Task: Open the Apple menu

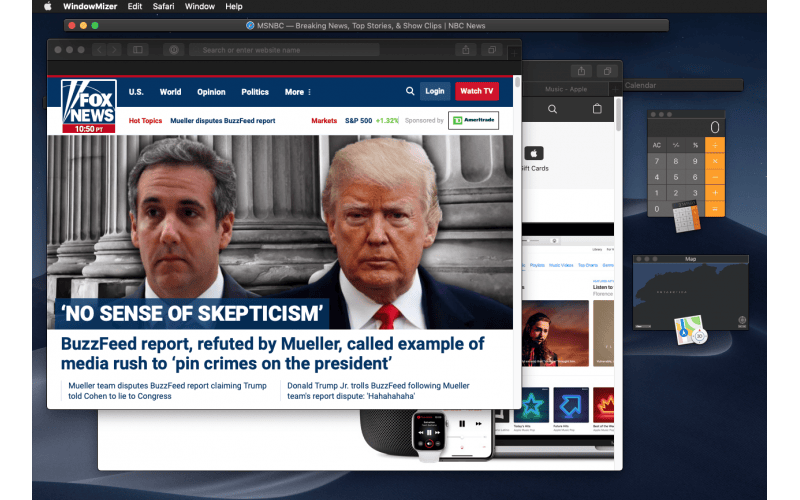Action: (x=47, y=6)
